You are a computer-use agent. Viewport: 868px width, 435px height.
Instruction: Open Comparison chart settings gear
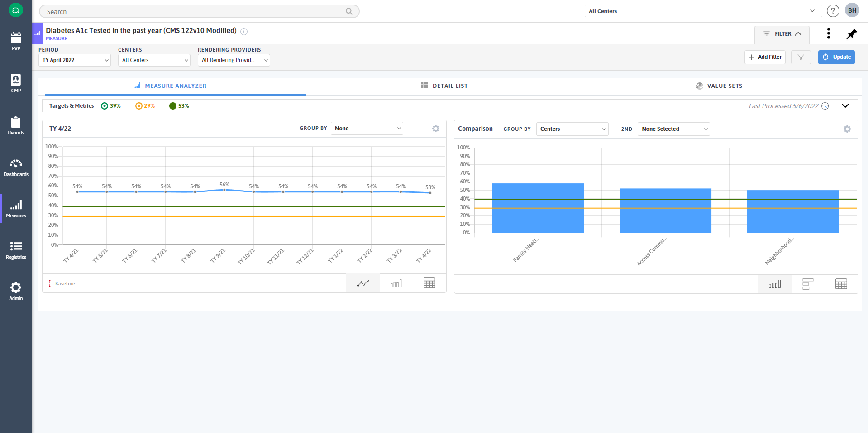[847, 129]
